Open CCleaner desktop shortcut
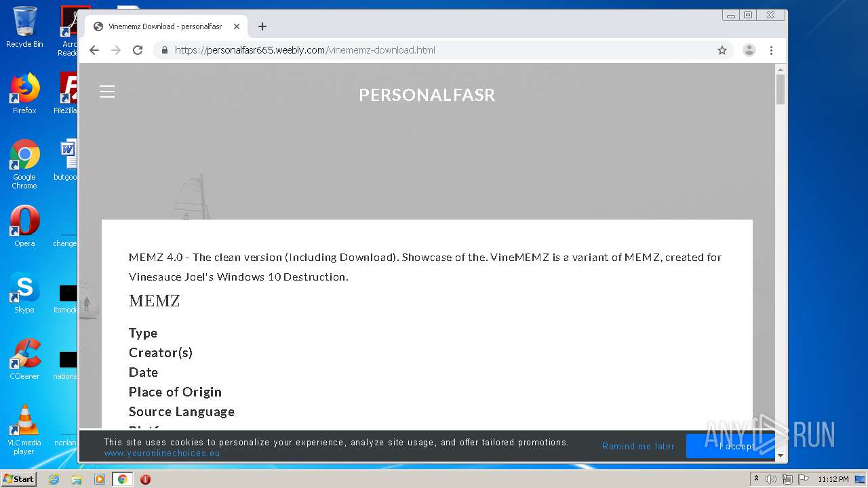This screenshot has height=488, width=868. pos(24,359)
